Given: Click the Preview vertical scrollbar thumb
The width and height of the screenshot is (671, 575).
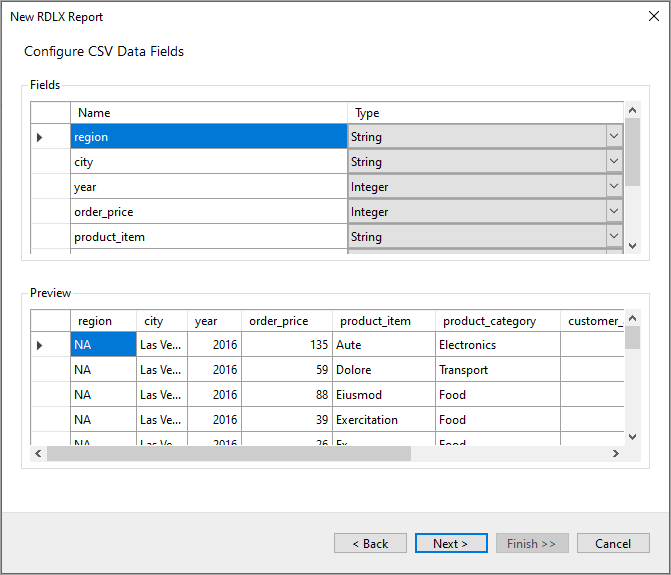Looking at the screenshot, I should tap(632, 338).
